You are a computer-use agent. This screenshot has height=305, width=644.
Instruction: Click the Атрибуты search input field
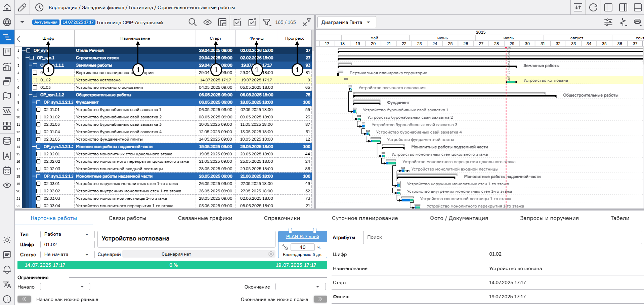click(502, 237)
